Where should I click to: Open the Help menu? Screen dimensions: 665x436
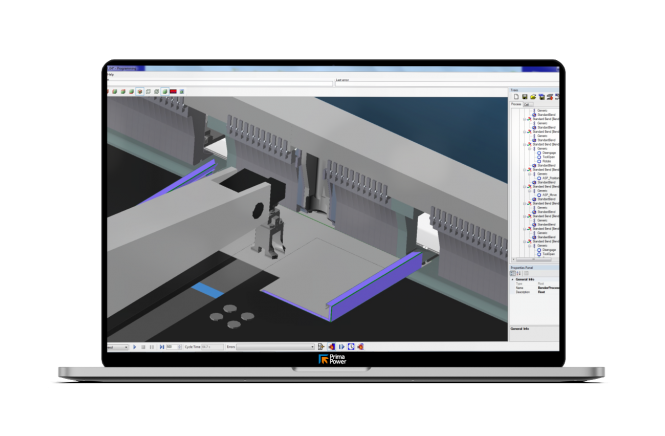pos(109,75)
